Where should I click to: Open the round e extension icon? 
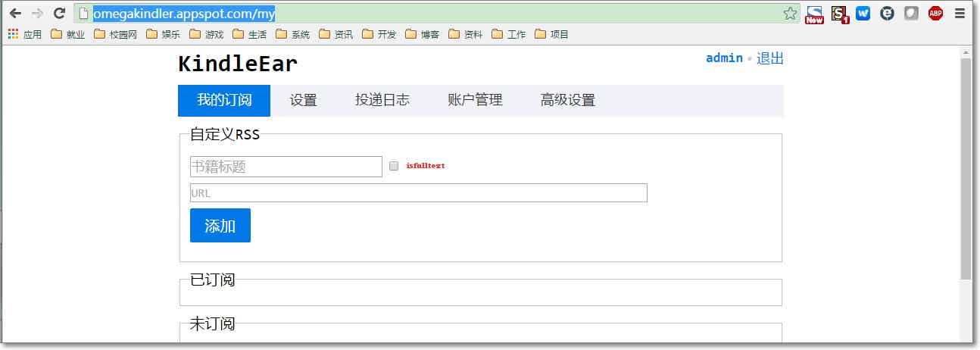click(x=887, y=13)
